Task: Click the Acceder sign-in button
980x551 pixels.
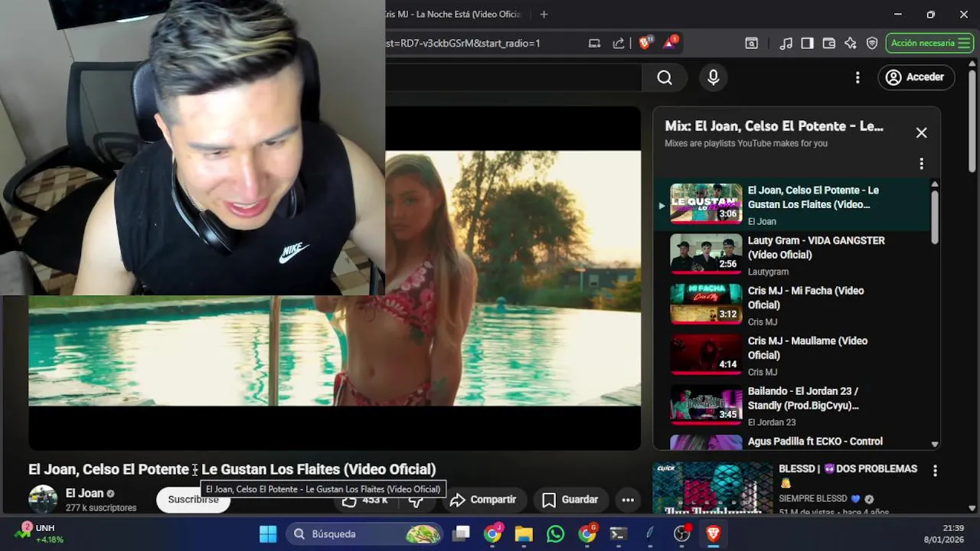Action: click(x=916, y=77)
